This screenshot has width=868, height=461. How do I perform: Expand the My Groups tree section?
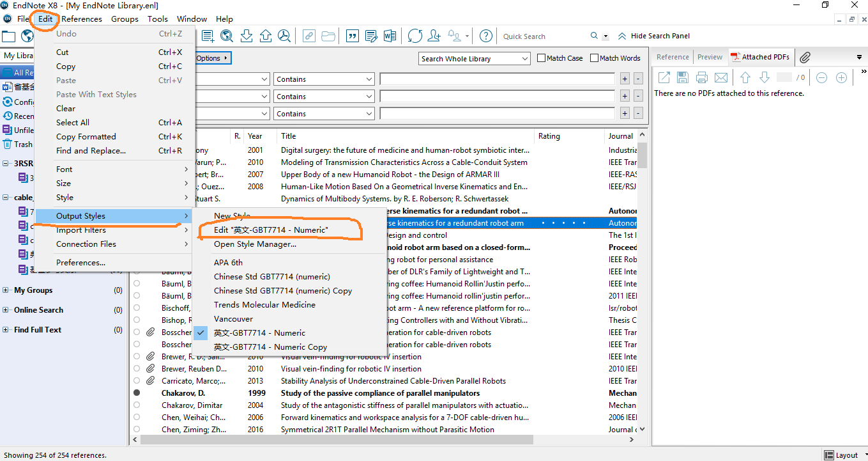click(x=6, y=290)
